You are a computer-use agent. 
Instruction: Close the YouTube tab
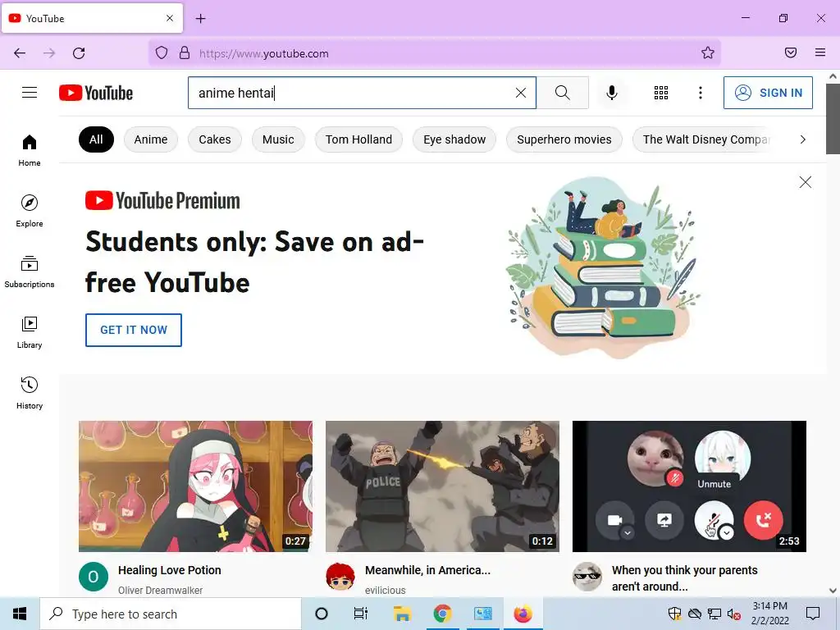coord(170,18)
